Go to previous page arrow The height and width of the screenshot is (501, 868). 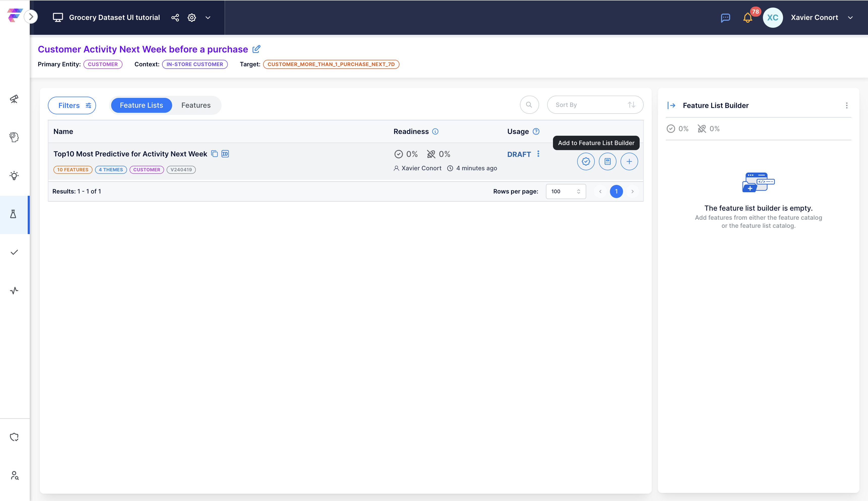click(600, 191)
